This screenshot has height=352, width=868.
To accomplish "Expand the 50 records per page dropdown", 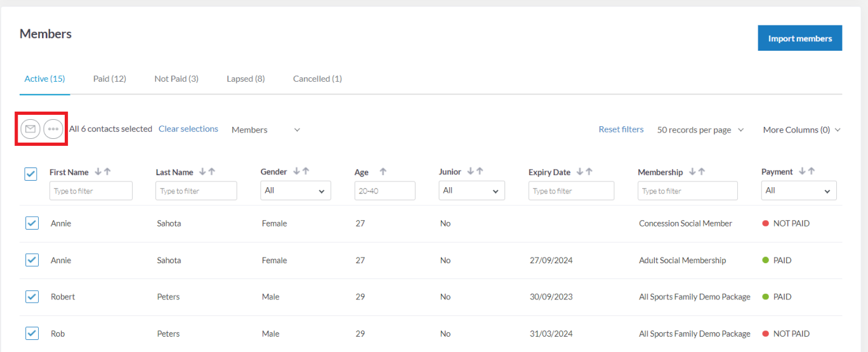I will [700, 129].
